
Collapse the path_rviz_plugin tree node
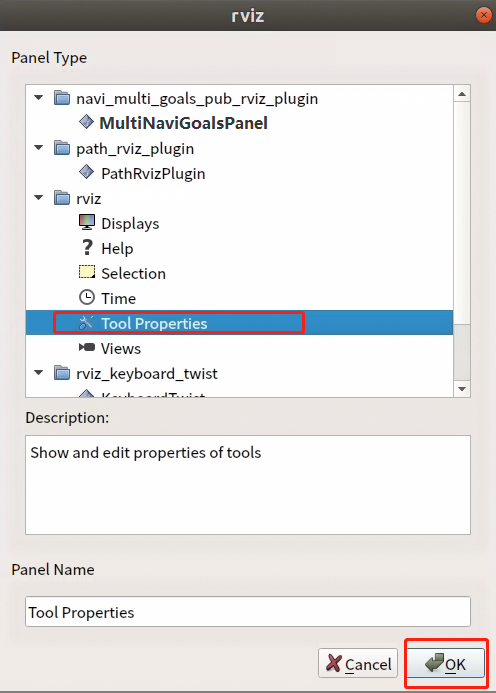pyautogui.click(x=39, y=148)
